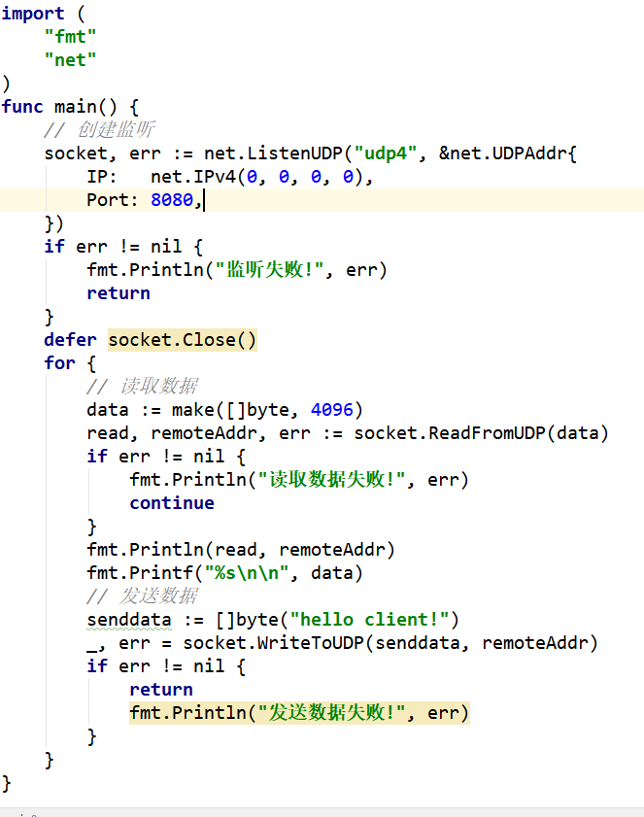Click buffer size 4096
The height and width of the screenshot is (817, 644).
click(332, 410)
